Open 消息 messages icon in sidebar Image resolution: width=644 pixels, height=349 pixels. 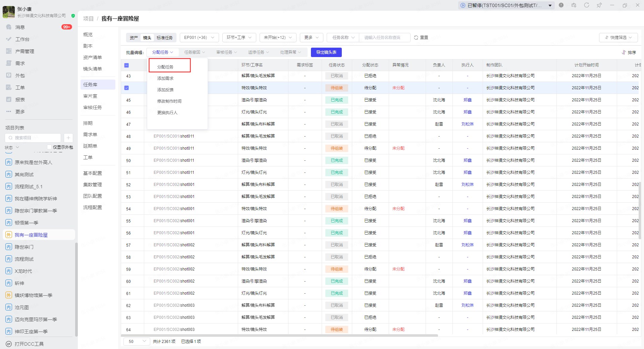[9, 27]
